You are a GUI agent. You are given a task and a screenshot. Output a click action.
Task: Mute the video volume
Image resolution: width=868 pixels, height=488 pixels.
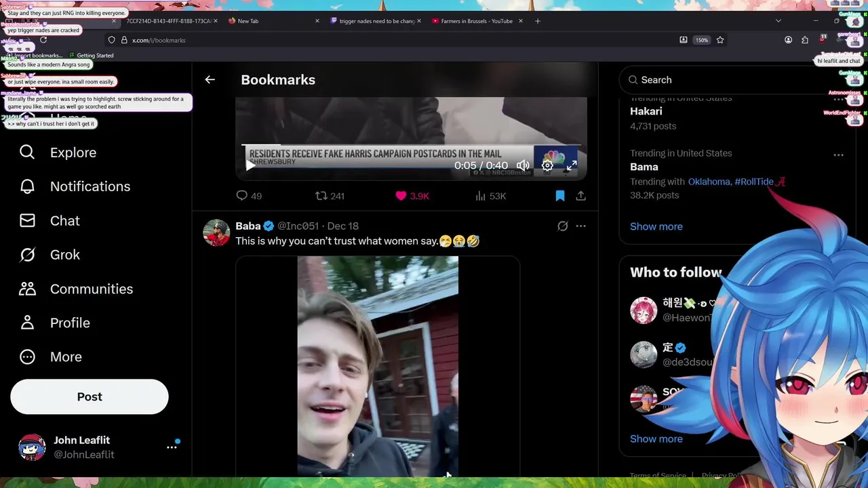click(523, 165)
